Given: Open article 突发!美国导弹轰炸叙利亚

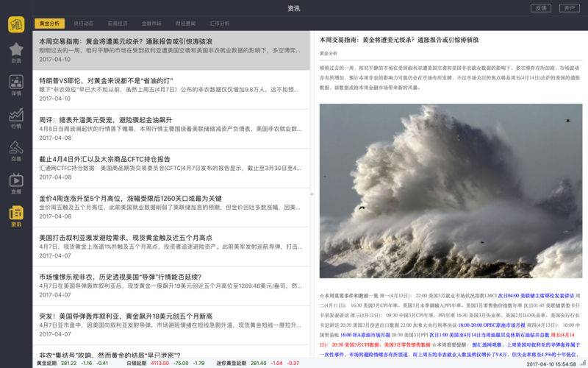Looking at the screenshot, I should tap(171, 325).
